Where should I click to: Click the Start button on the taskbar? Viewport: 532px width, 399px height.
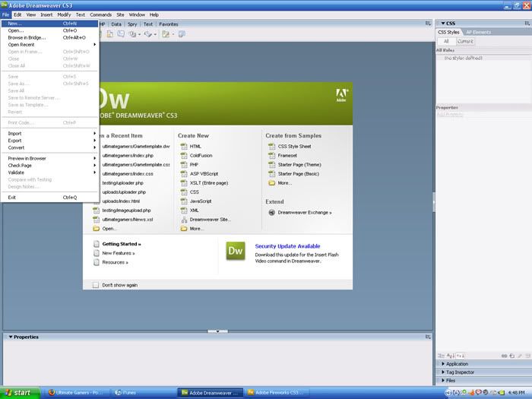click(x=20, y=393)
